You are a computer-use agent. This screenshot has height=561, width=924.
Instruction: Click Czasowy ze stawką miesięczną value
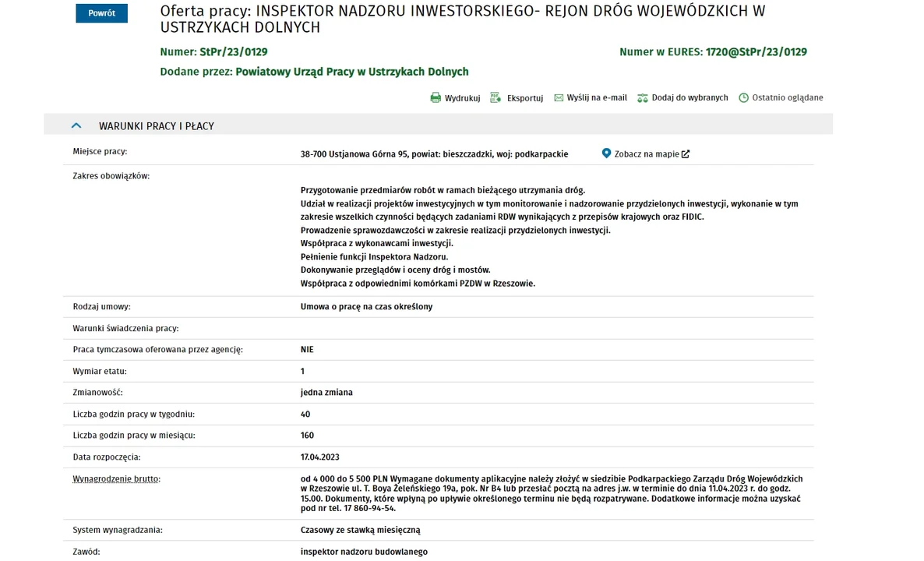click(360, 530)
